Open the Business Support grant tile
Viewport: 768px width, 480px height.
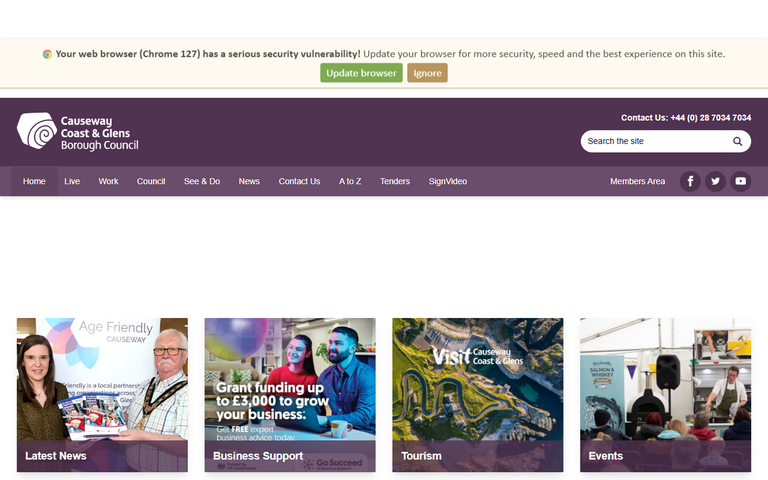[x=290, y=394]
